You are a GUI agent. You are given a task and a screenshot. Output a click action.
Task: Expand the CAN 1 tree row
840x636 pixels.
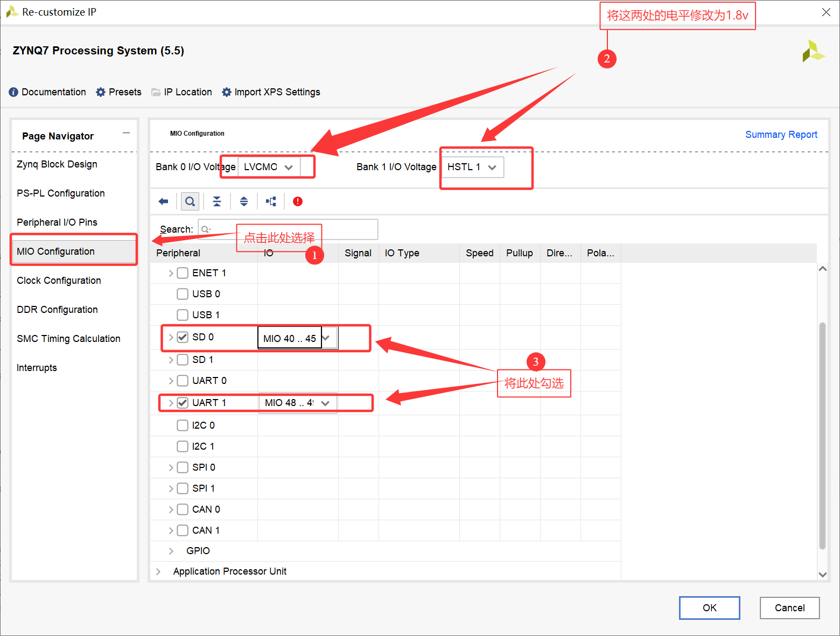click(171, 530)
